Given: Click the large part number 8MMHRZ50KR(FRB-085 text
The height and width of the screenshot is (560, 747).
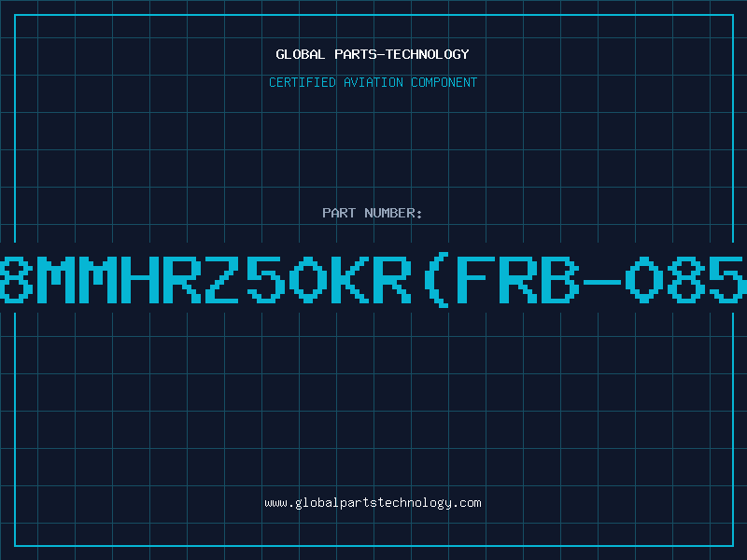Looking at the screenshot, I should [373, 280].
